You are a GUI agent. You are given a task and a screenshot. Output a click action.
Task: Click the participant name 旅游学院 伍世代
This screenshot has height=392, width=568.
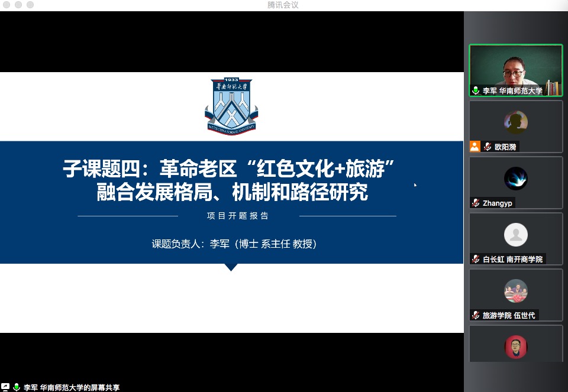[x=509, y=315]
